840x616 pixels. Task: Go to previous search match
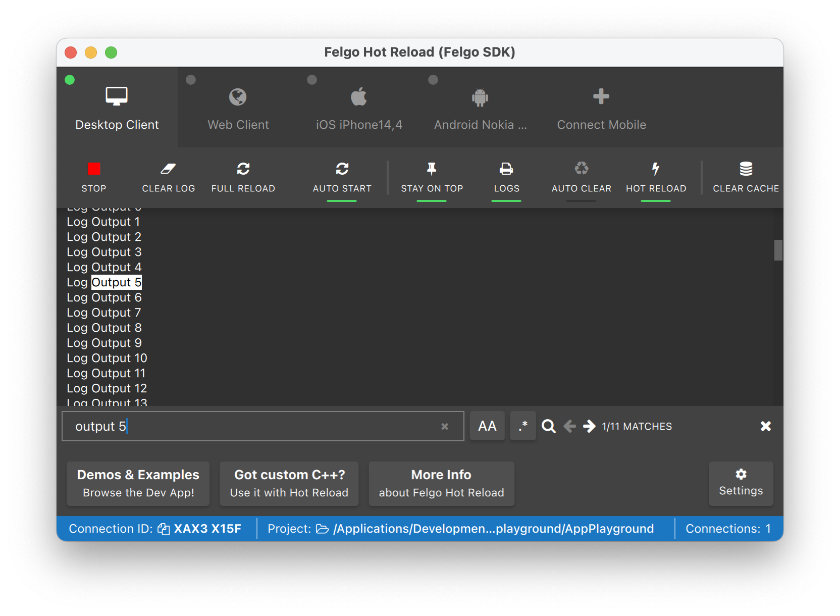coord(569,426)
